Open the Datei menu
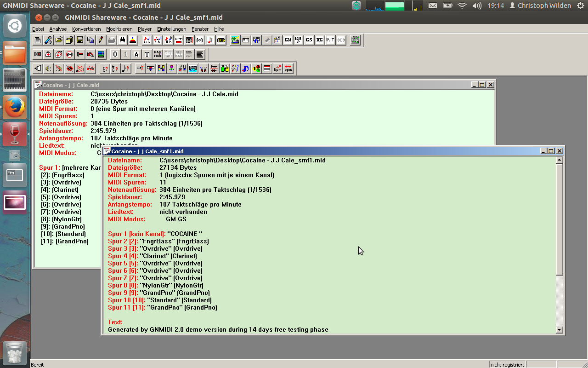Viewport: 588px width, 368px height. click(x=38, y=29)
